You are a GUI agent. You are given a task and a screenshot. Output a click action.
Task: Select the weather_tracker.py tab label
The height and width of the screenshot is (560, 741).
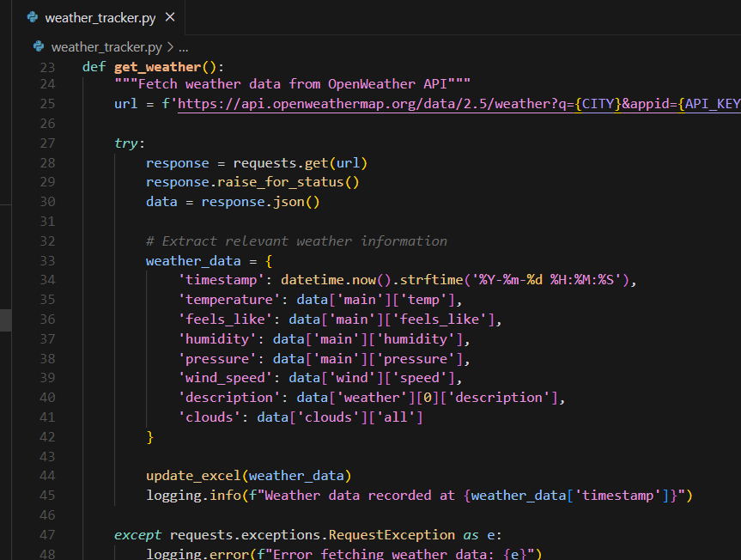click(x=99, y=17)
